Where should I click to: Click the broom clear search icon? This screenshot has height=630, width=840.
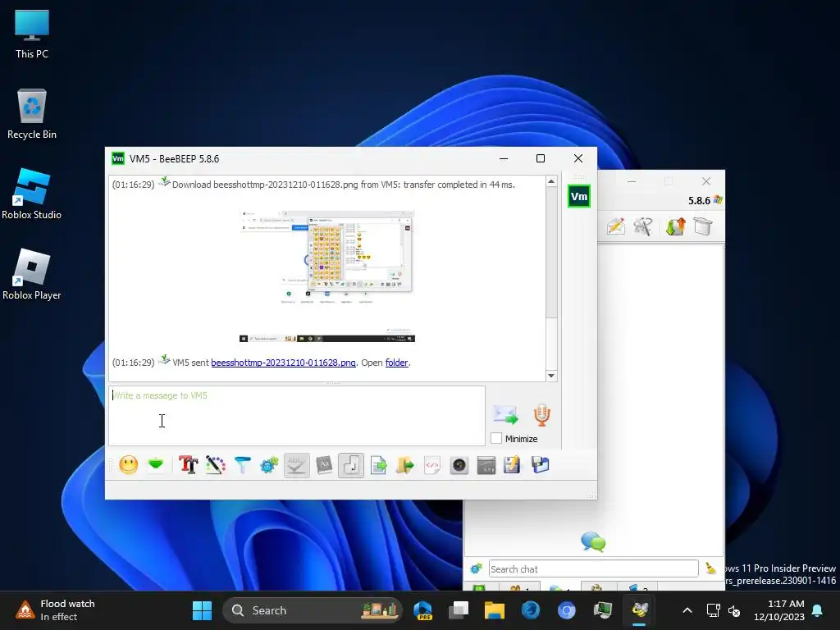pyautogui.click(x=711, y=568)
